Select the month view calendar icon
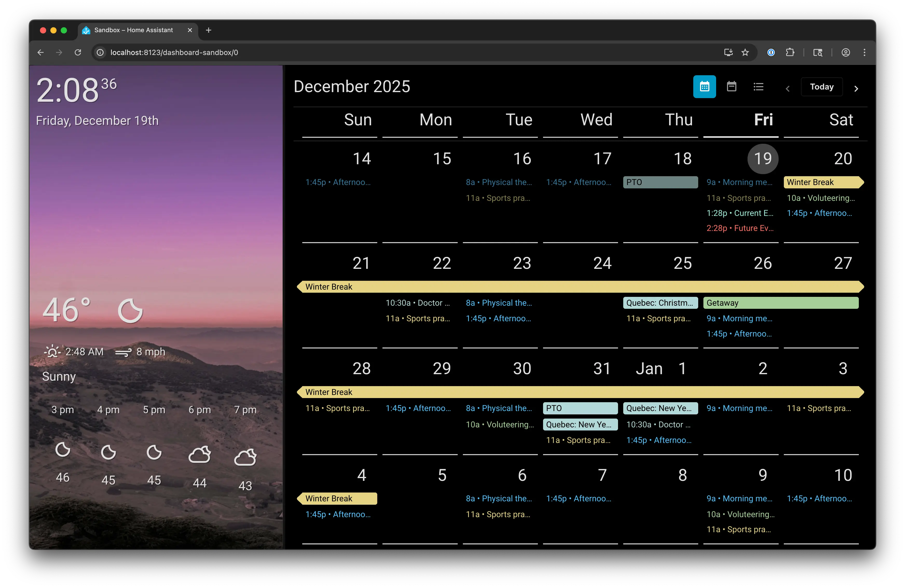This screenshot has width=905, height=588. coord(704,86)
